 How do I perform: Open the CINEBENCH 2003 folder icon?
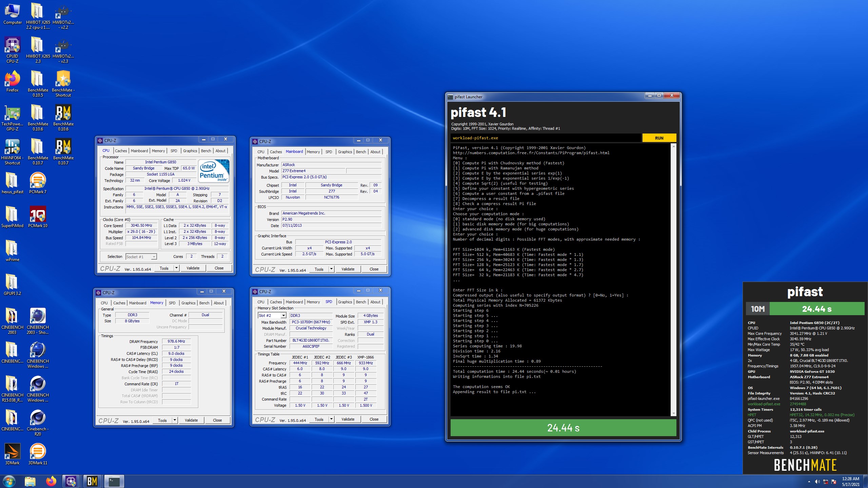point(12,321)
